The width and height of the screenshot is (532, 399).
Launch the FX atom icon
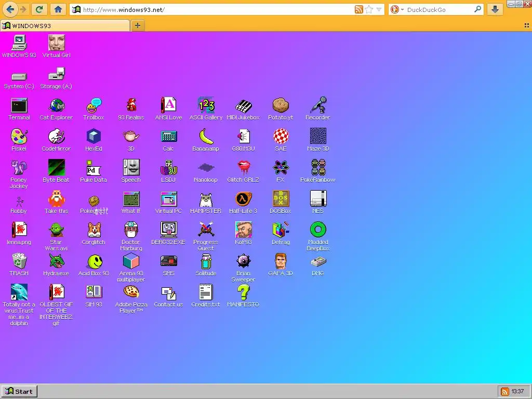[x=281, y=171]
